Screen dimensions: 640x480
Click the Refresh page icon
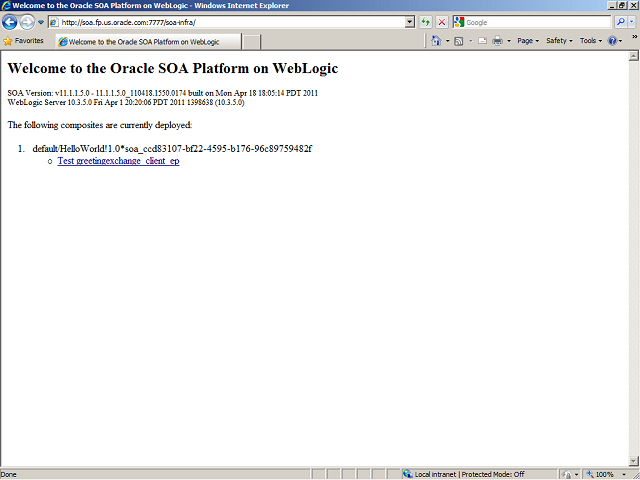[x=426, y=22]
